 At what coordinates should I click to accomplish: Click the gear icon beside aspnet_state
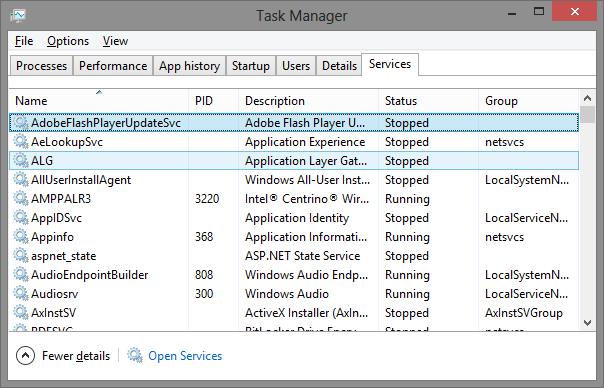(x=21, y=256)
